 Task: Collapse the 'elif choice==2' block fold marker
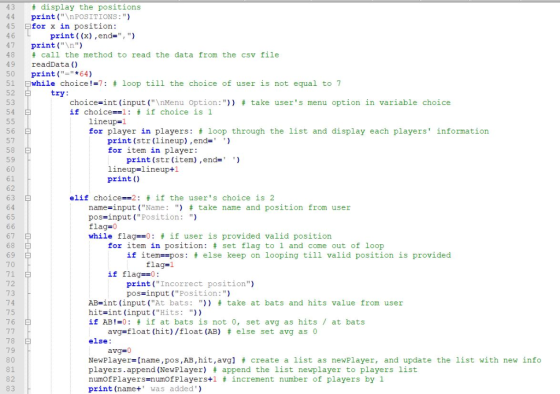tap(28, 198)
